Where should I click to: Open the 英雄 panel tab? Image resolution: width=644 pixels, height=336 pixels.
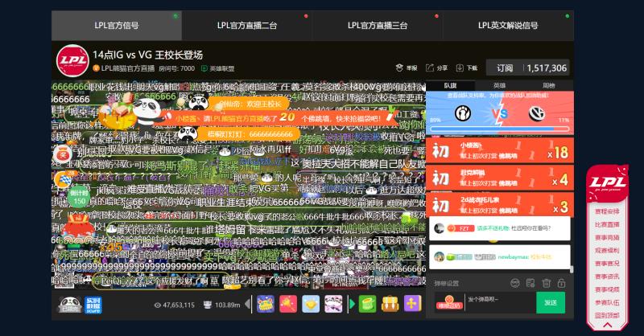499,85
